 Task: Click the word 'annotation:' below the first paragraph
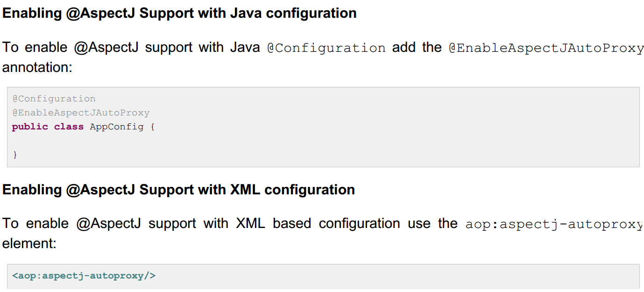pyautogui.click(x=37, y=67)
